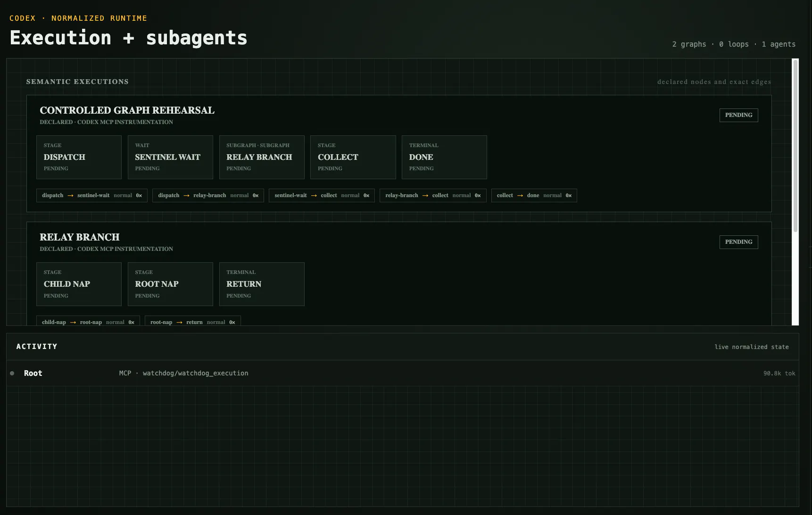This screenshot has width=812, height=515.
Task: Click the status dot beside Root
Action: coord(12,373)
